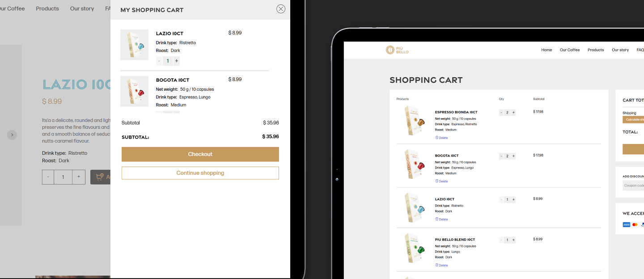
Task: Click the Calculate shipping button on tablet
Action: coord(633,120)
